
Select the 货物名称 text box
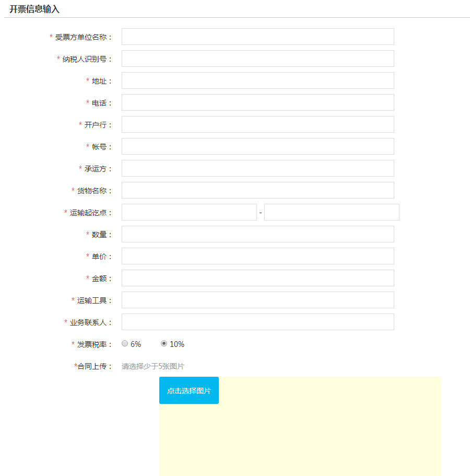[x=258, y=190]
